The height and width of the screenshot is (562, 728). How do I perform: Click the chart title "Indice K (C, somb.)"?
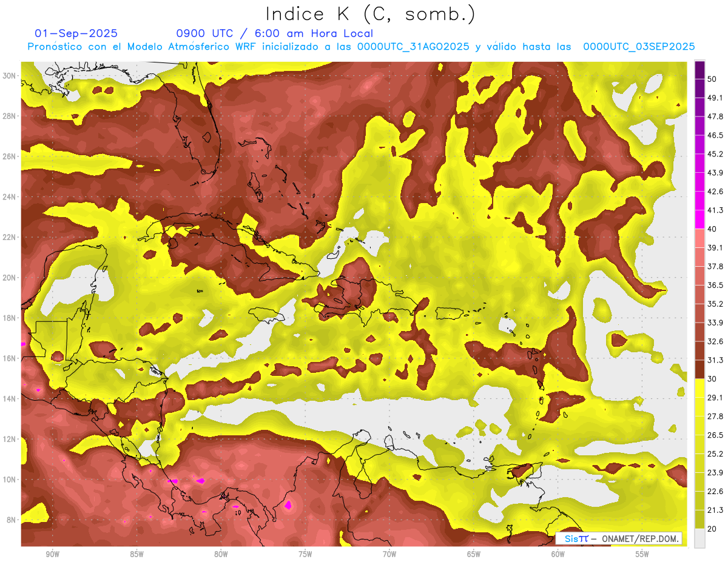coord(371,14)
